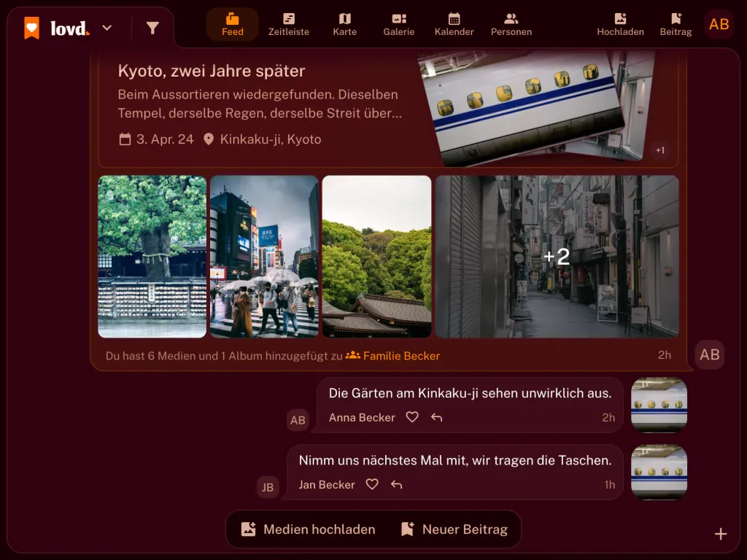Image resolution: width=747 pixels, height=560 pixels.
Task: Switch to the Feed tab
Action: [x=233, y=25]
